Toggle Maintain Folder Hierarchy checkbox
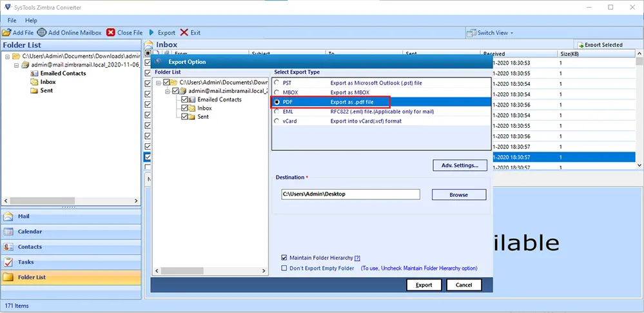 (x=284, y=258)
